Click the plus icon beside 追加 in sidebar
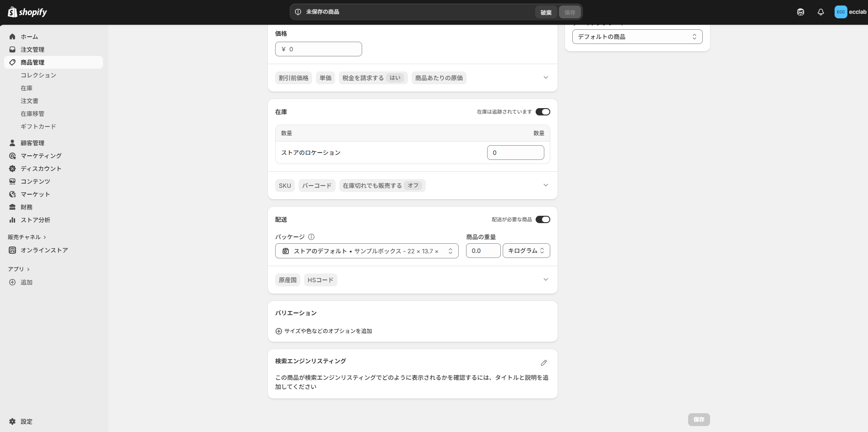 point(12,282)
